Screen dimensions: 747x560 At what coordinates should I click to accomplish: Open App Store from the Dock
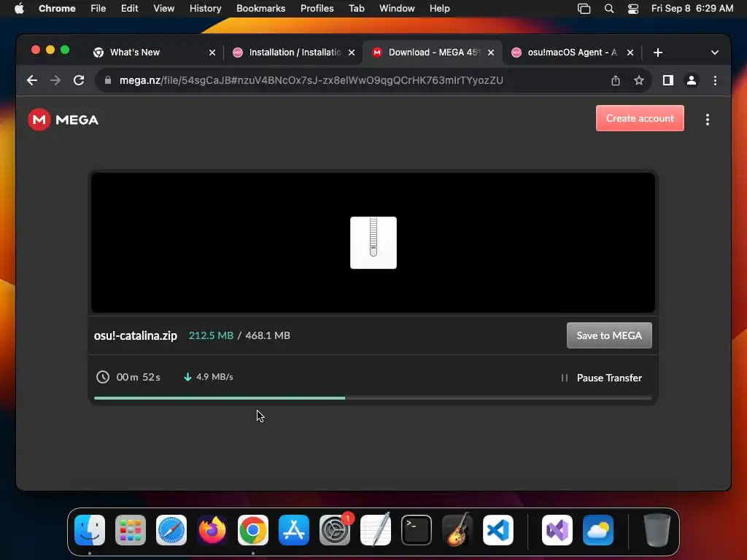tap(294, 530)
